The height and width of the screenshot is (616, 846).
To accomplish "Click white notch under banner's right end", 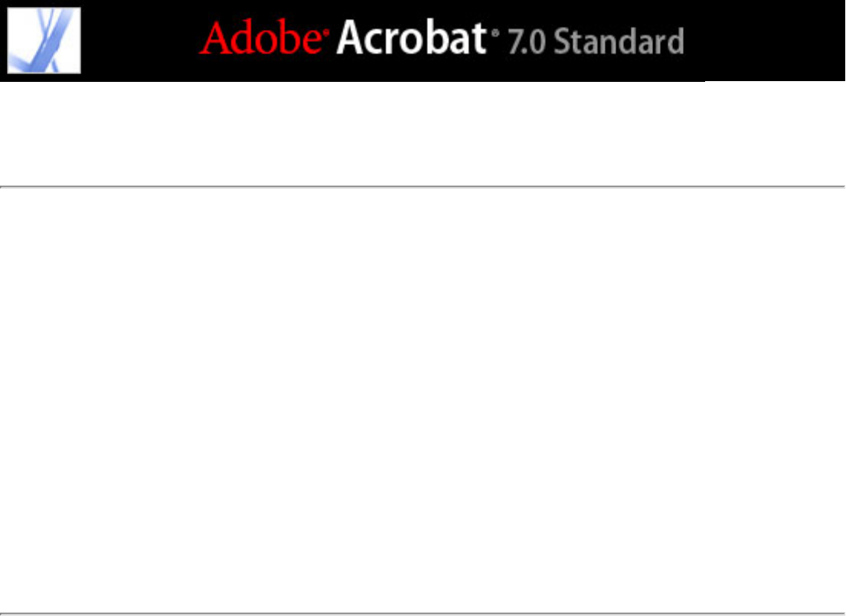I will (775, 81).
